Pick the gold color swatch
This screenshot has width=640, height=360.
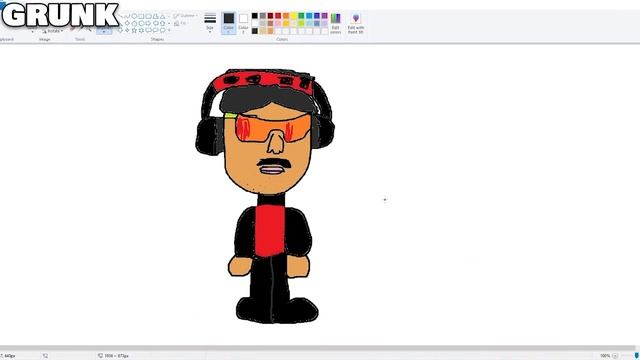[x=286, y=23]
